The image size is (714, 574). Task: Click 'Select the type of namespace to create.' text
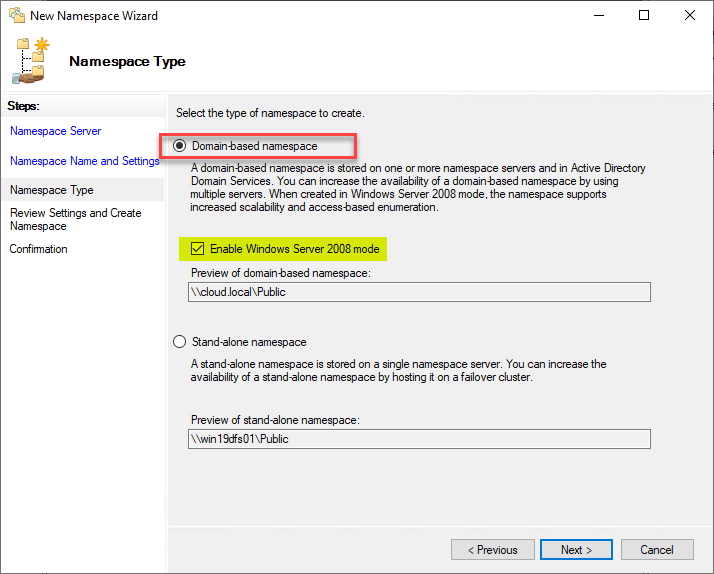(x=270, y=113)
